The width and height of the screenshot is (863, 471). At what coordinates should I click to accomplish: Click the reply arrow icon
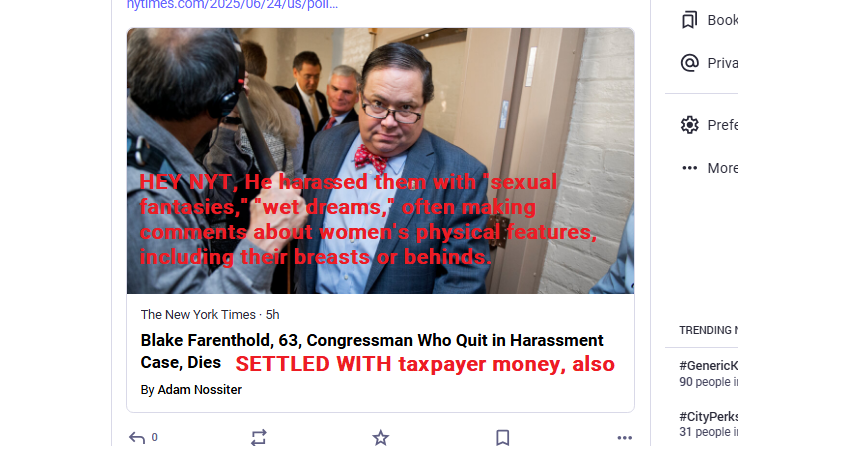[137, 438]
